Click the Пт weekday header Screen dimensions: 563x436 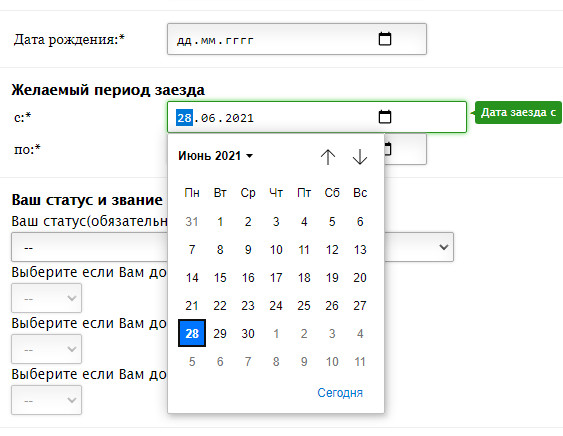pyautogui.click(x=304, y=193)
